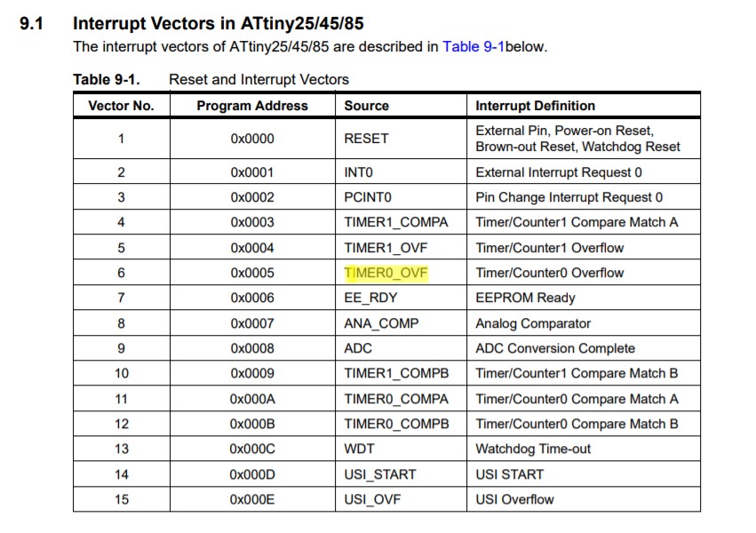Click the Table 9-1 hyperlink
This screenshot has height=533, width=756.
click(x=473, y=46)
